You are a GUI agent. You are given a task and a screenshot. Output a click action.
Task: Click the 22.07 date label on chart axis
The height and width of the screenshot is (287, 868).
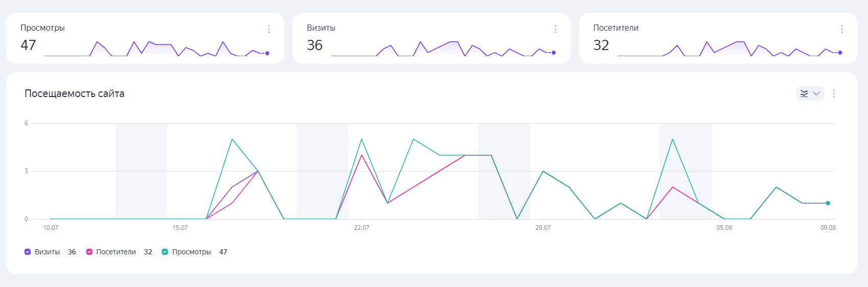coord(361,228)
